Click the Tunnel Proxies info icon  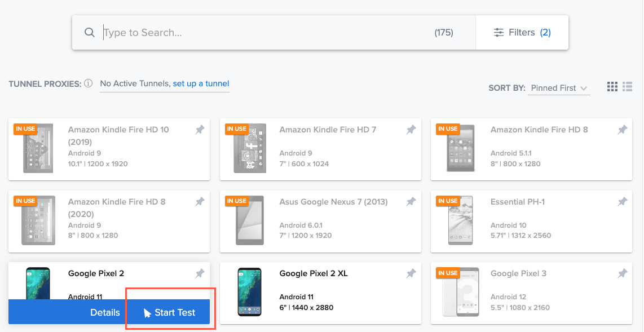coord(89,83)
